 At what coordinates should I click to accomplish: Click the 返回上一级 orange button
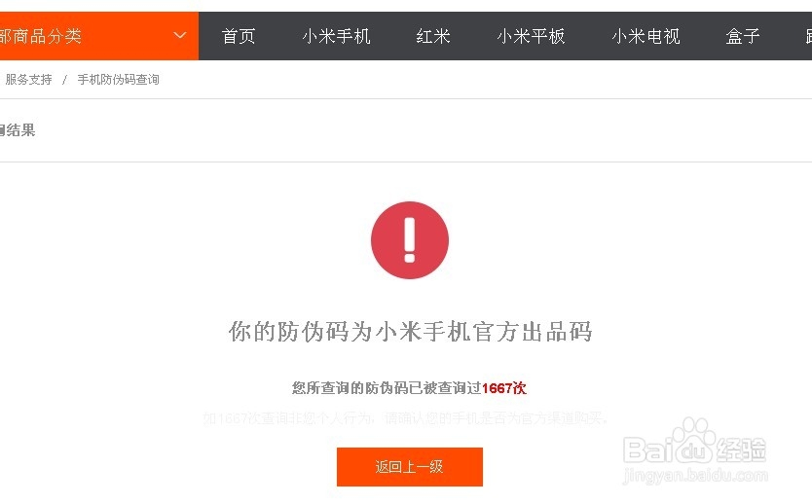[x=410, y=467]
